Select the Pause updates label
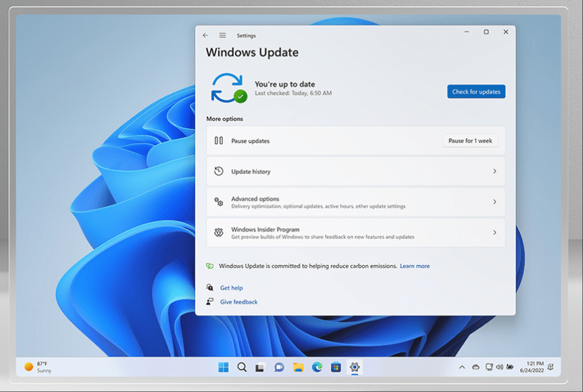This screenshot has width=583, height=392. click(250, 141)
